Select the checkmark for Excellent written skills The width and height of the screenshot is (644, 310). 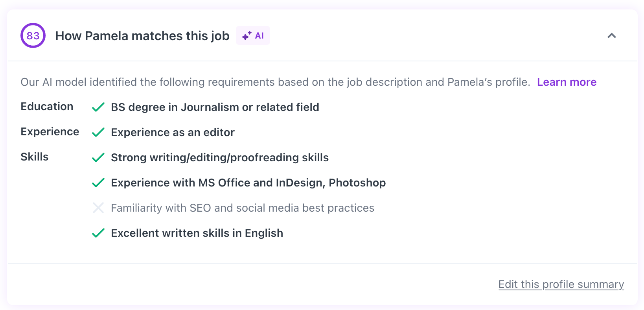tap(98, 233)
